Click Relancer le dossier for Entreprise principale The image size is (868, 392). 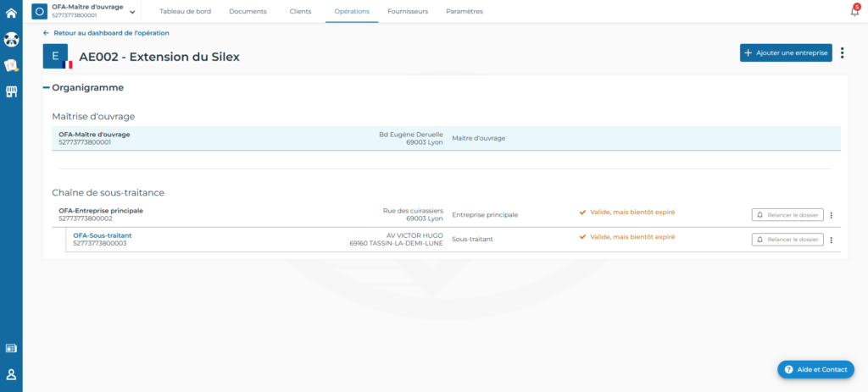coord(787,215)
